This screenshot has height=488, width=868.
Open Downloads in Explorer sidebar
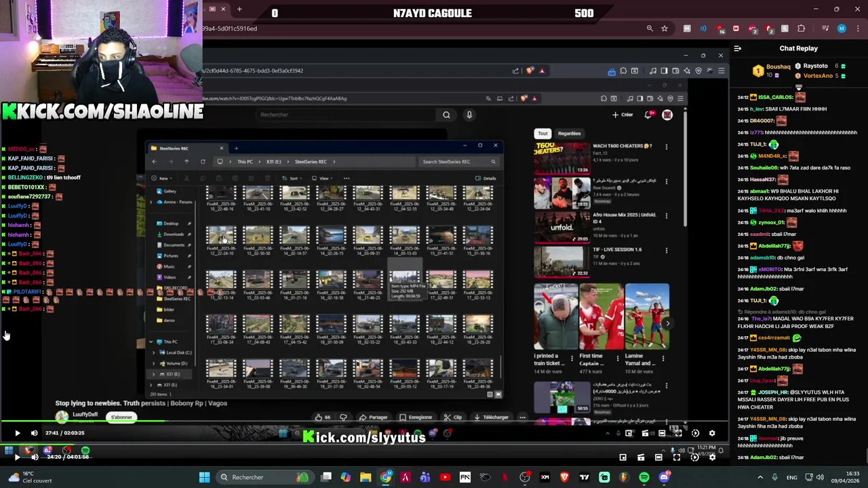click(x=170, y=234)
